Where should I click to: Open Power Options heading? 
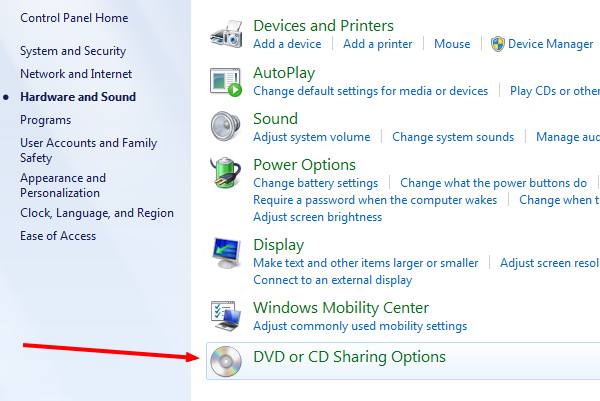[305, 165]
